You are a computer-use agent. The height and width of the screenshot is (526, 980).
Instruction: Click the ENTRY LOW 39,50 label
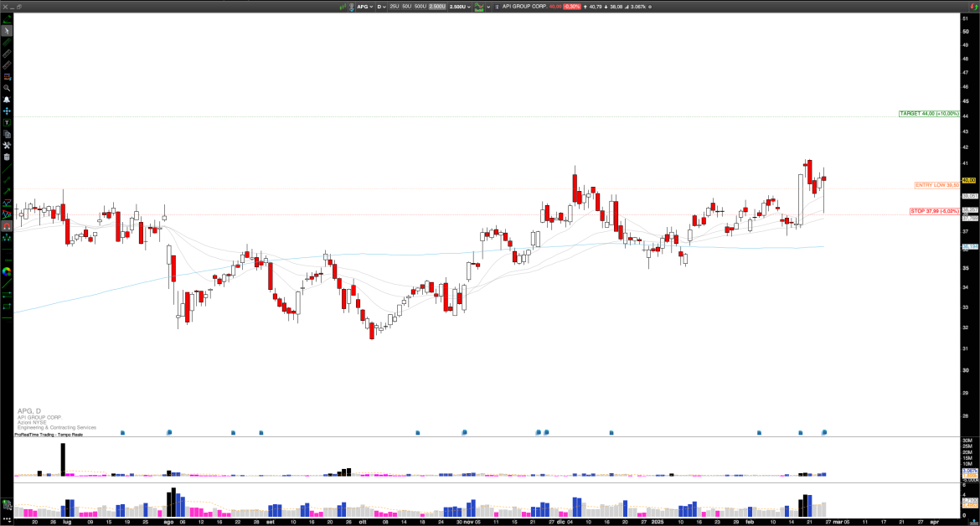coord(936,184)
